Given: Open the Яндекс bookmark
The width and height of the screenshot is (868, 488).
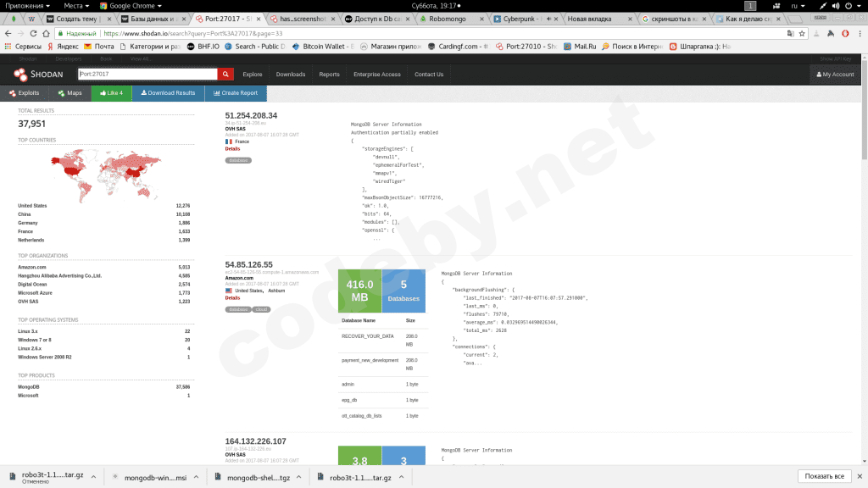Looking at the screenshot, I should [x=63, y=47].
